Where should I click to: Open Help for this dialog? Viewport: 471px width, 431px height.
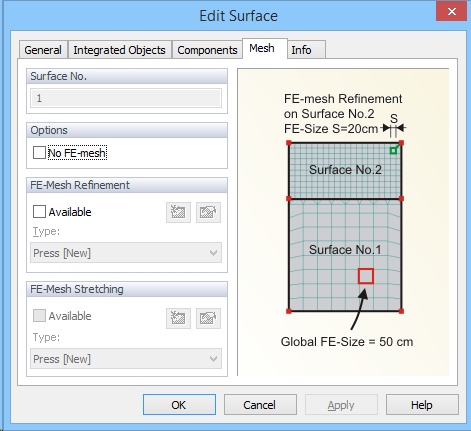click(422, 405)
